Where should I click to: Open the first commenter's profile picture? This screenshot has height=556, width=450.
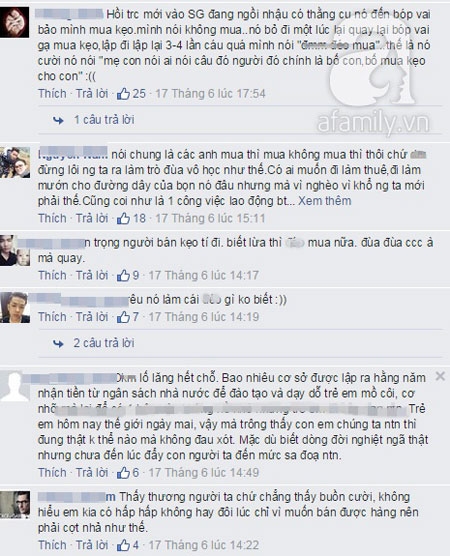coord(14,22)
